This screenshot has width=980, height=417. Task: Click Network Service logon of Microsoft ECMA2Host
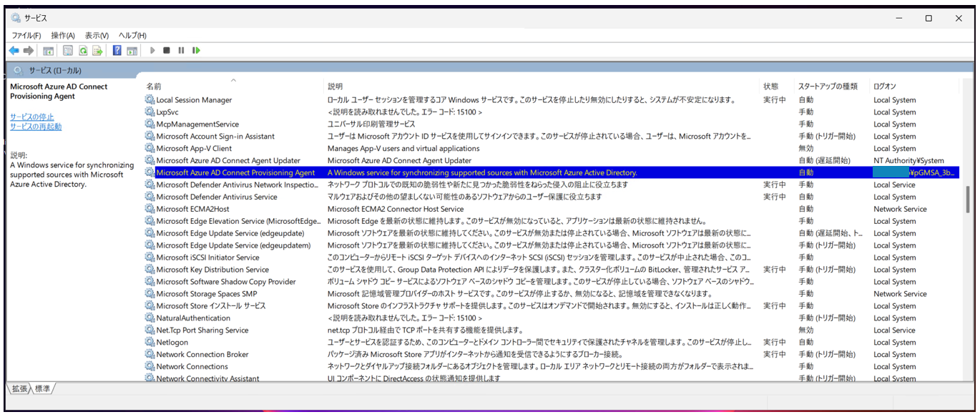point(900,209)
